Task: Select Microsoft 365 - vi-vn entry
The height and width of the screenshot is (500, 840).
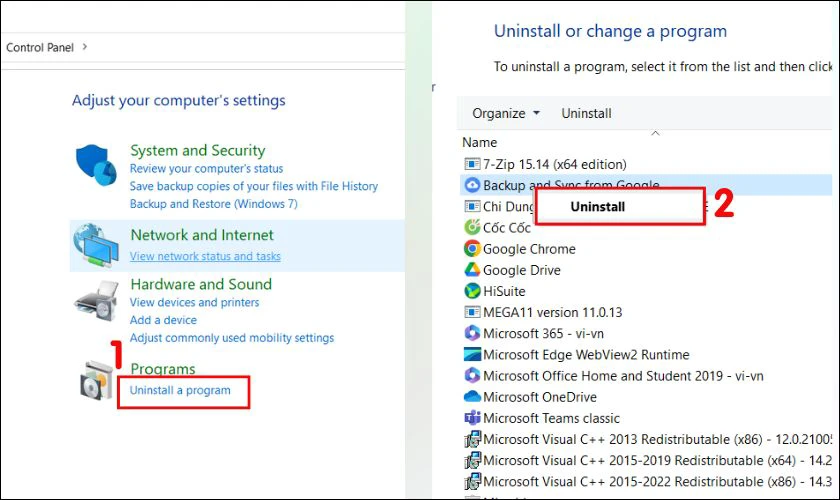Action: 543,333
